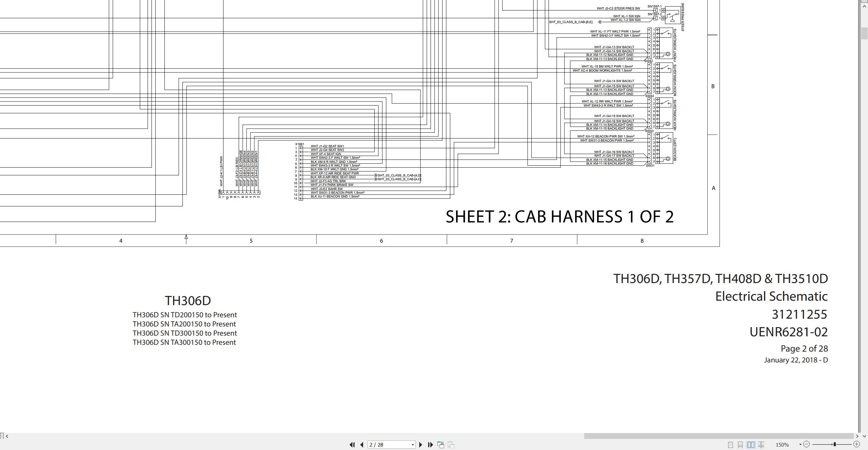This screenshot has width=868, height=450.
Task: Click the vertical scrollbar thumb
Action: 865,33
